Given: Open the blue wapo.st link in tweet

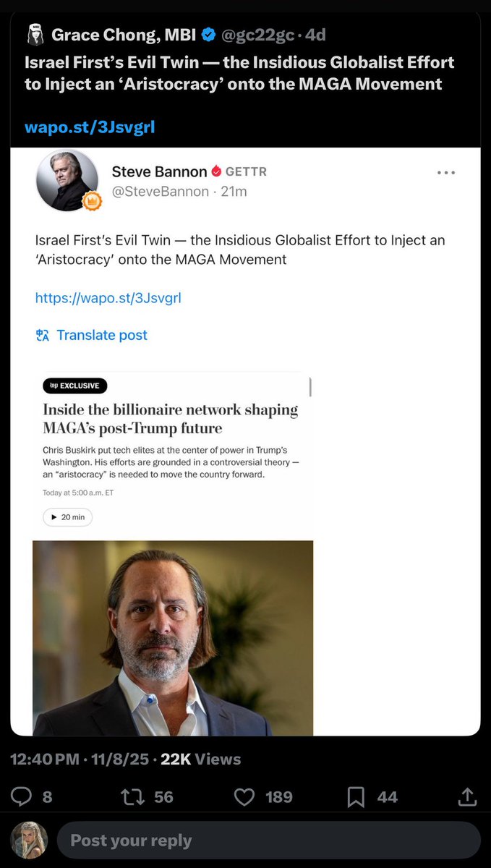Looking at the screenshot, I should 90,127.
